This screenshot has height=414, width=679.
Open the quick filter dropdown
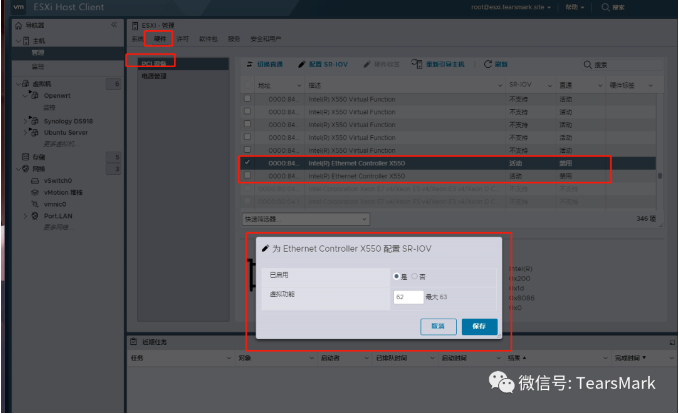tap(306, 219)
